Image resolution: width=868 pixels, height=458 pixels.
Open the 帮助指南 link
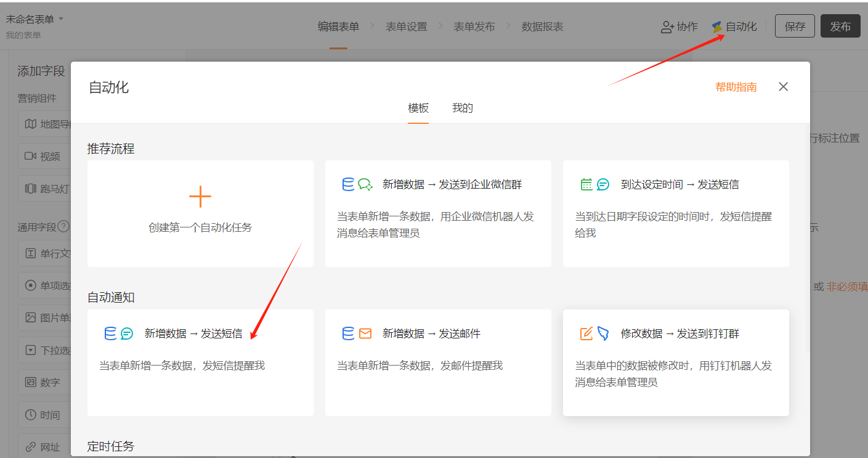[736, 87]
